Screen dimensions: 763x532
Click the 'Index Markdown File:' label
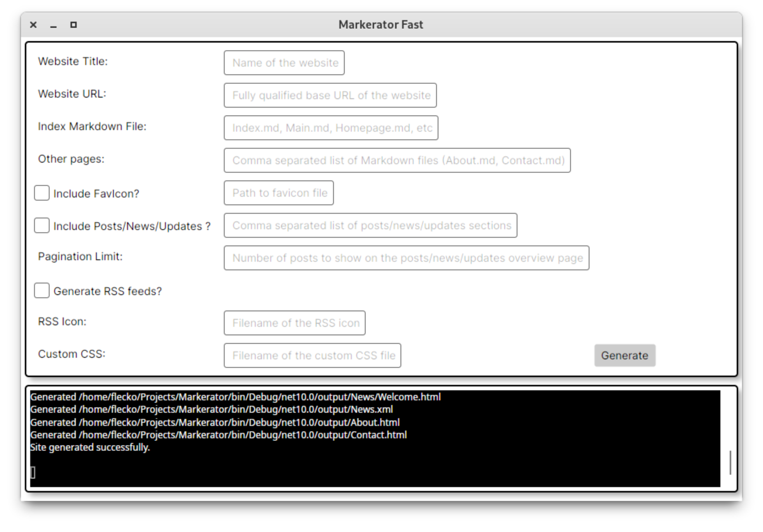pyautogui.click(x=92, y=126)
